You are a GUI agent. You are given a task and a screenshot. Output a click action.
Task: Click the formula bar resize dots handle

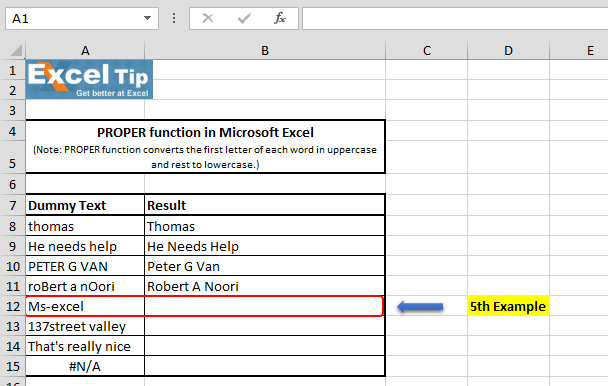(174, 18)
